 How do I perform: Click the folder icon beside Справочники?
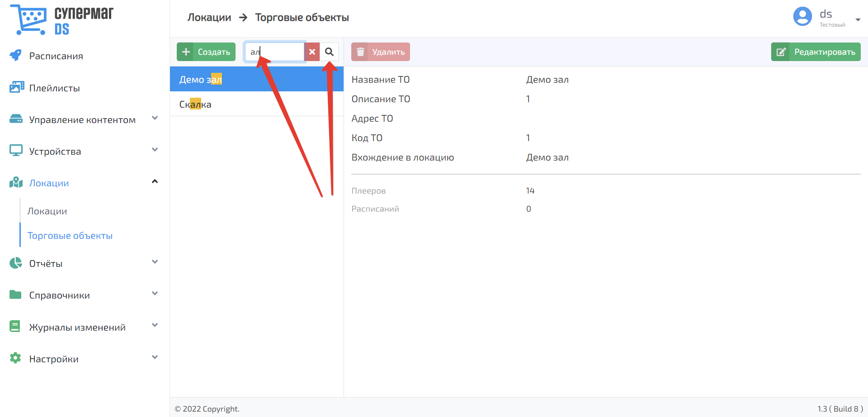(16, 295)
